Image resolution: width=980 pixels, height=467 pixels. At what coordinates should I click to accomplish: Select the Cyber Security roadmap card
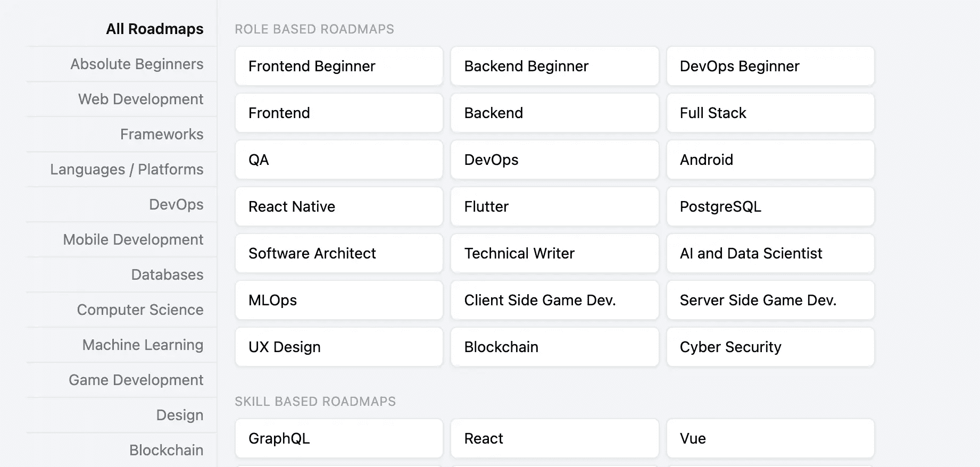point(770,347)
